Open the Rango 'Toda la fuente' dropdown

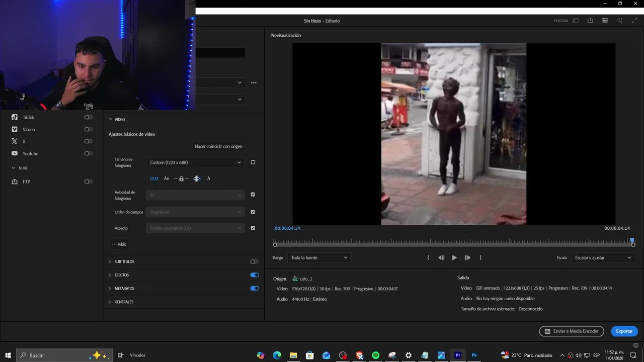tap(319, 257)
